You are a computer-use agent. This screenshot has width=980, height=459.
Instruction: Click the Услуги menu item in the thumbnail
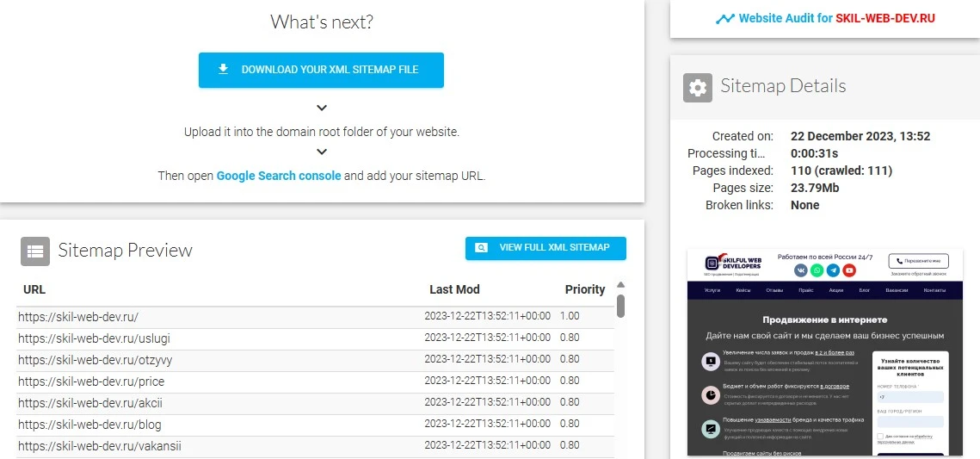712,291
